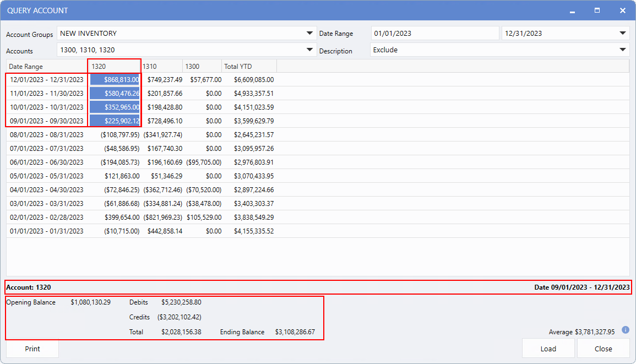Viewport: 636px width, 364px height.
Task: Click the Average $3,781,327.95 text
Action: (x=581, y=332)
